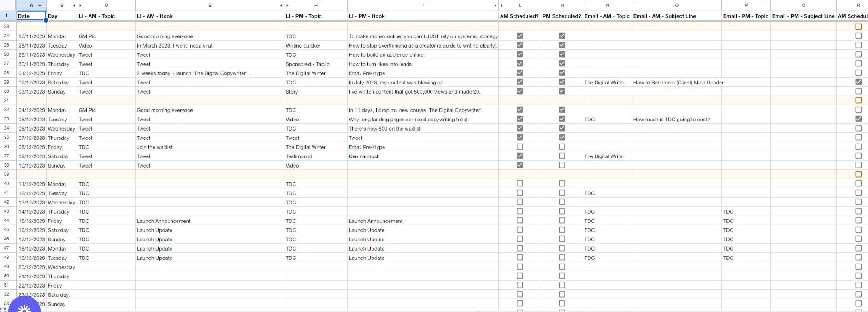Viewport: 868px width, 312px height.
Task: Select the 'Ken Yarmosh' hook cell
Action: click(422, 156)
